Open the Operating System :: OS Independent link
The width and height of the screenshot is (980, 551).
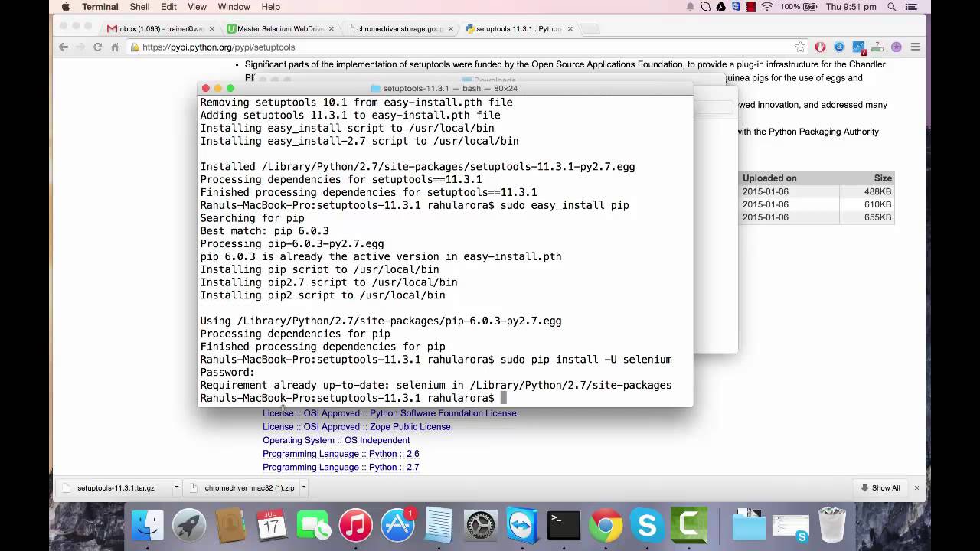pyautogui.click(x=336, y=440)
